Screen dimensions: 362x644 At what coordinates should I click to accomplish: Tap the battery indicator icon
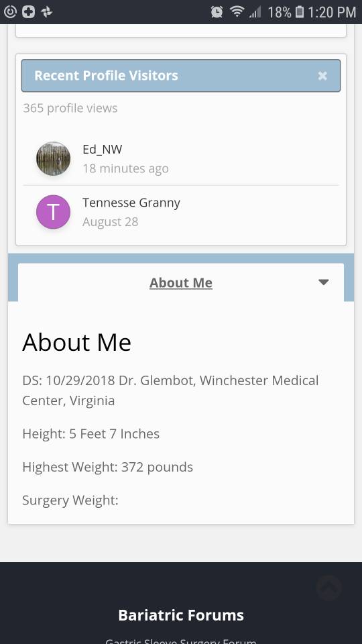300,12
